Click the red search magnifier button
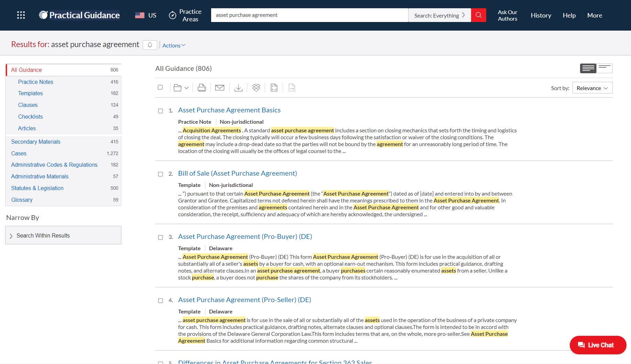 click(x=478, y=15)
